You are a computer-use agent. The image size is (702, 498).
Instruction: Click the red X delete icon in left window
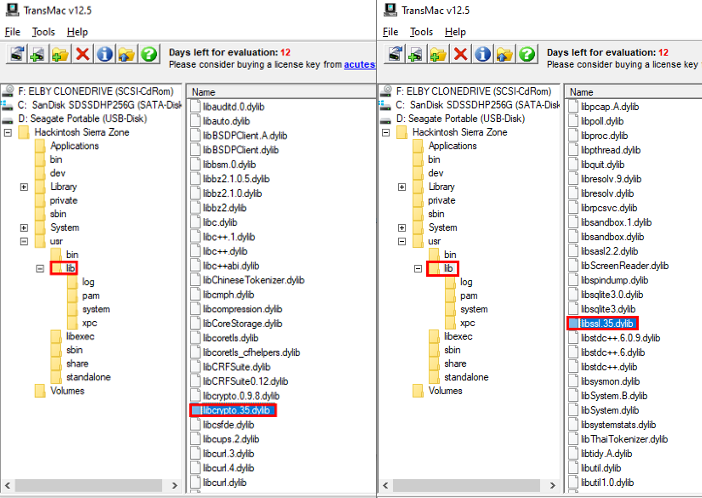click(x=83, y=55)
